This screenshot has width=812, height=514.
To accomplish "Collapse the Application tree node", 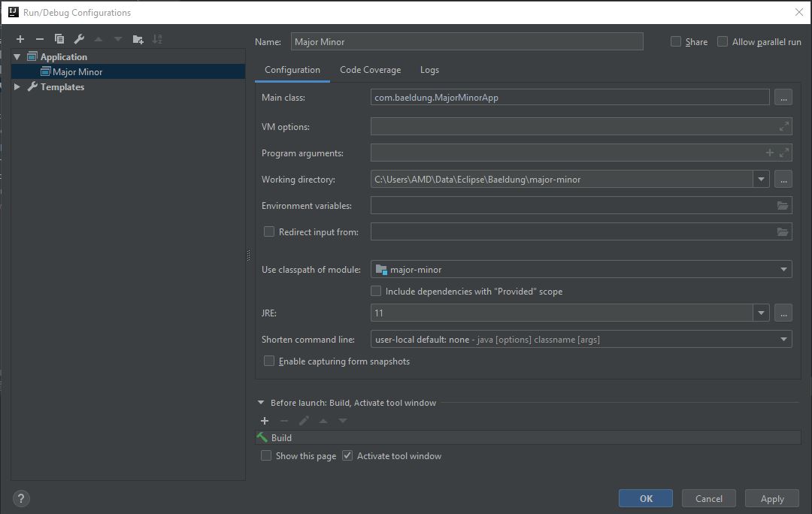I will click(17, 56).
